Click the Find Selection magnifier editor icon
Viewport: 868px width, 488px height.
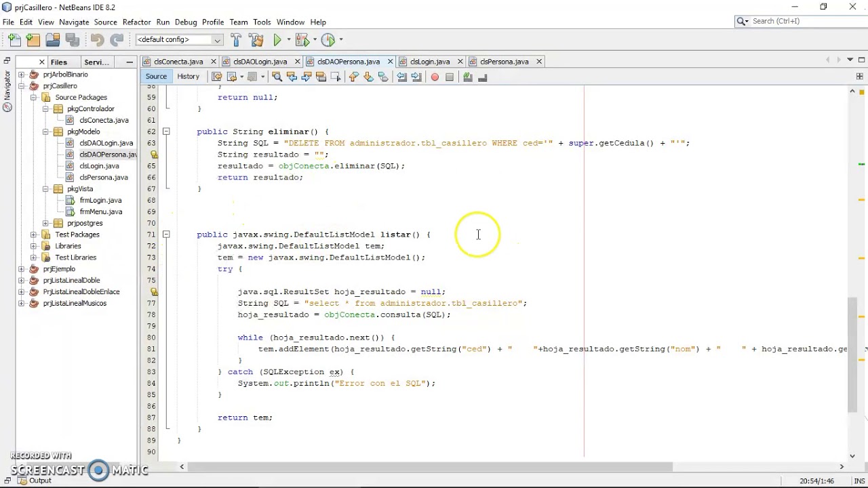pyautogui.click(x=277, y=77)
